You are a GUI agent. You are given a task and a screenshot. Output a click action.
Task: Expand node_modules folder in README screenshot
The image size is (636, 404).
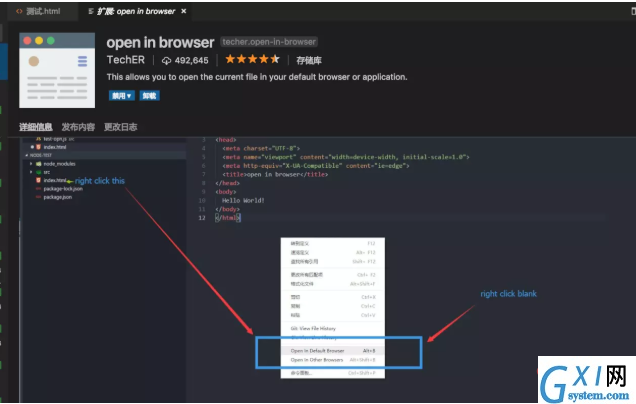31,164
